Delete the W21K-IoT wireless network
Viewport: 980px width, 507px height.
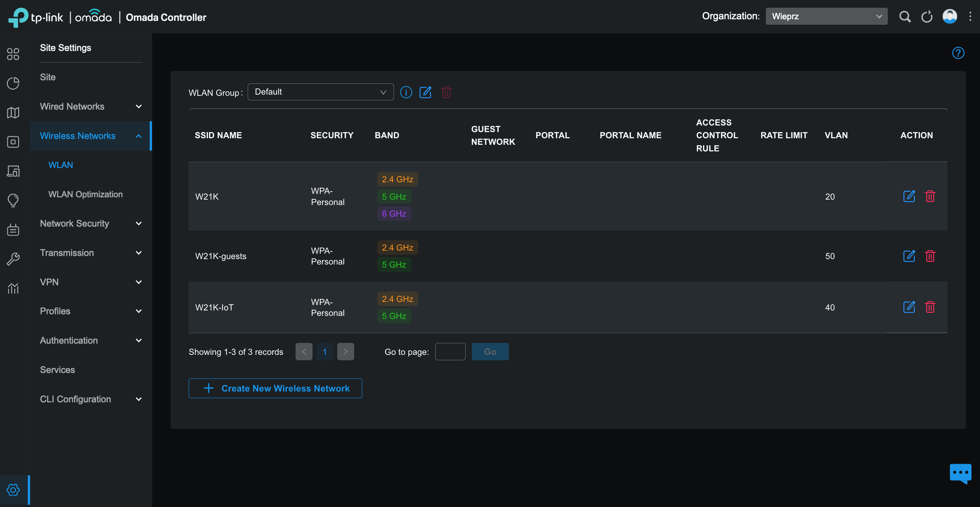pyautogui.click(x=930, y=307)
